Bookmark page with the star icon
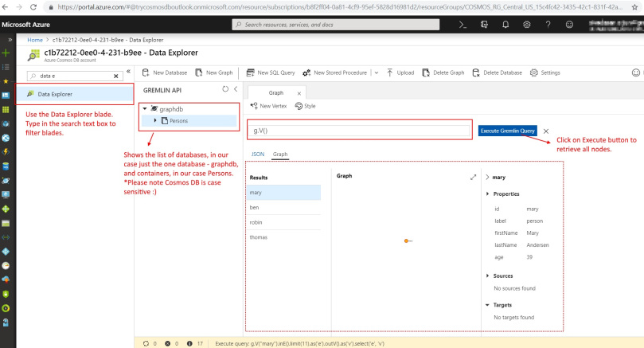The image size is (644, 348). click(634, 7)
